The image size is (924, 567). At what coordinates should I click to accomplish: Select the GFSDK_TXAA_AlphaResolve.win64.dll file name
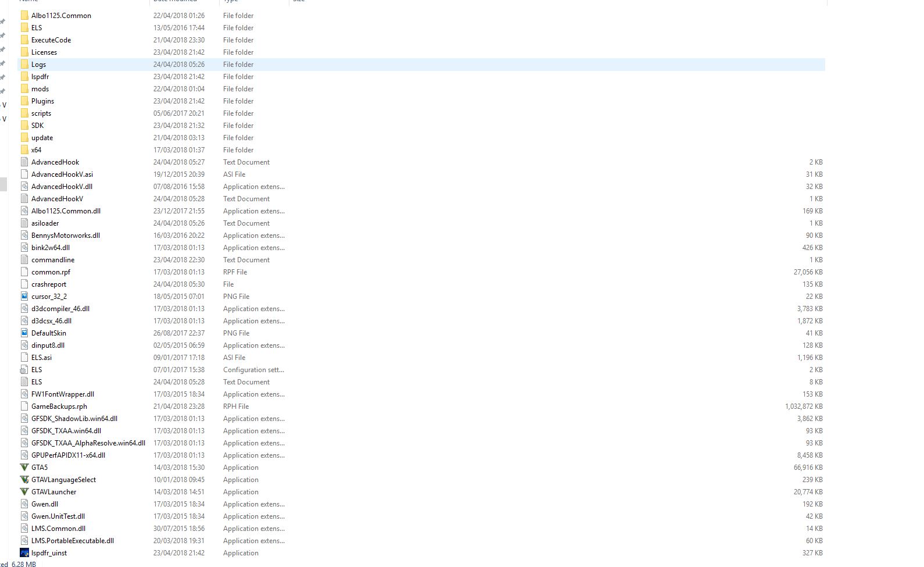pyautogui.click(x=88, y=443)
